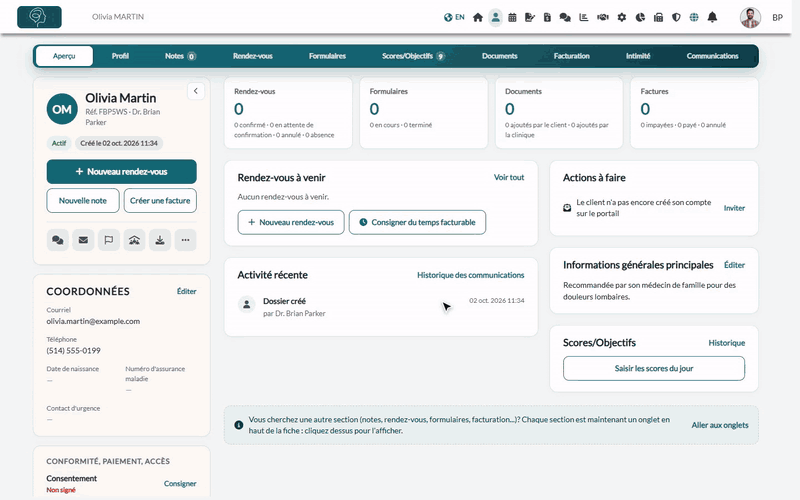Click the Nouvelle note button
Image resolution: width=800 pixels, height=500 pixels.
(83, 201)
